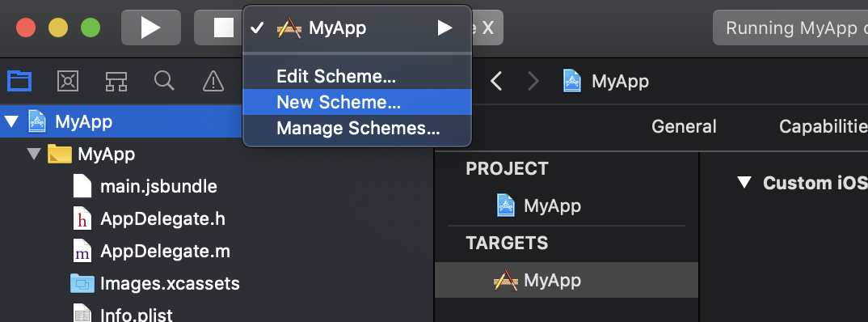Open Info.plist file
The image size is (868, 322).
click(136, 316)
